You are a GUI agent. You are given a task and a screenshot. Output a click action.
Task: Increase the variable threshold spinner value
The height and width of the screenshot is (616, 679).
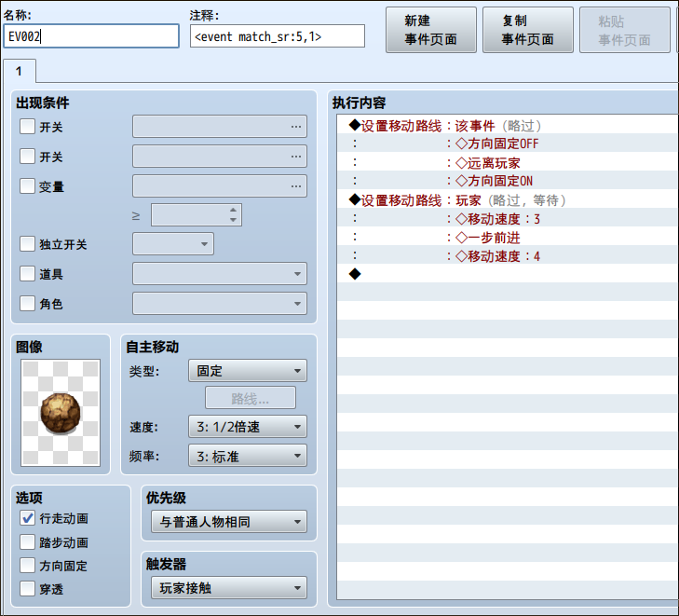(x=233, y=210)
